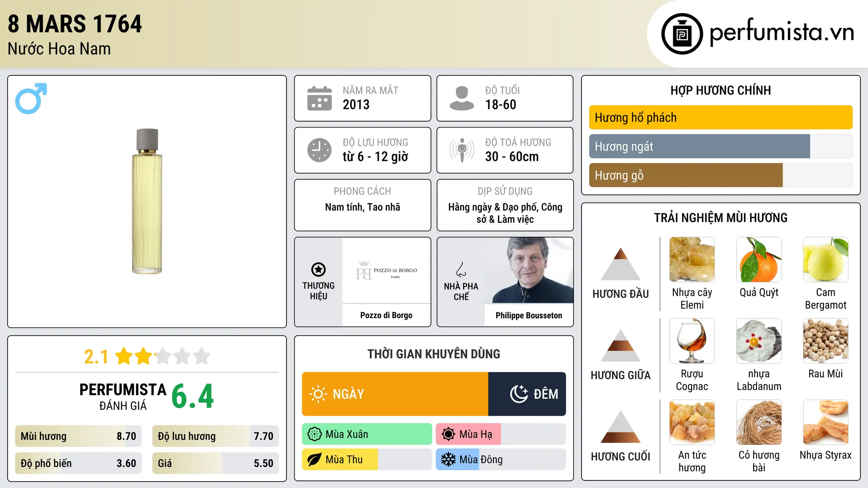This screenshot has width=868, height=488.
Task: Click the Hương gỗ accord bar
Action: coord(721,175)
